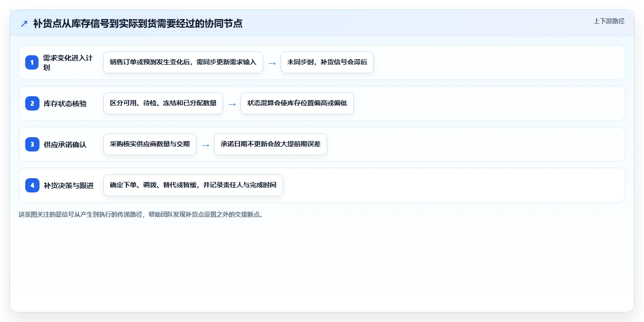Viewport: 644px width, 322px height.
Task: Click the box 承诺日期不更新会放大提前期误差
Action: pyautogui.click(x=271, y=144)
